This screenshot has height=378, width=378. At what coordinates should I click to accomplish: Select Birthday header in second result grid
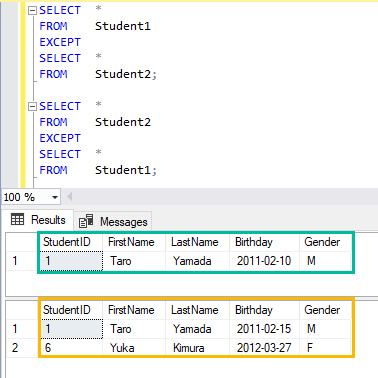(x=264, y=310)
